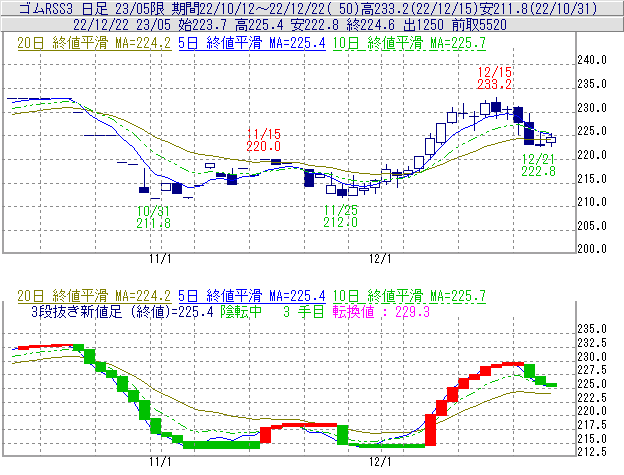This screenshot has width=624, height=475.
Task: Click the 3 手目 count text
Action: (304, 311)
